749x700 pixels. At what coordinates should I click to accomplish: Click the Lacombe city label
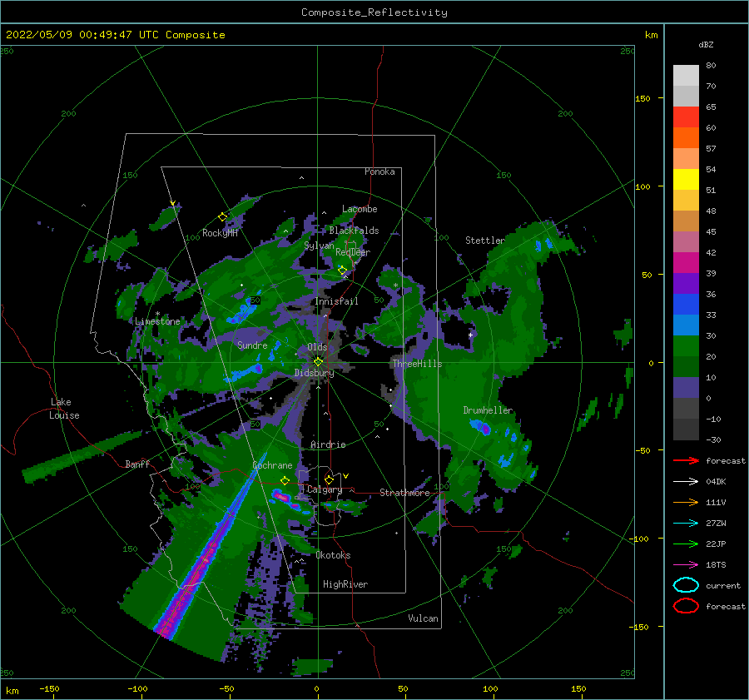coord(360,209)
